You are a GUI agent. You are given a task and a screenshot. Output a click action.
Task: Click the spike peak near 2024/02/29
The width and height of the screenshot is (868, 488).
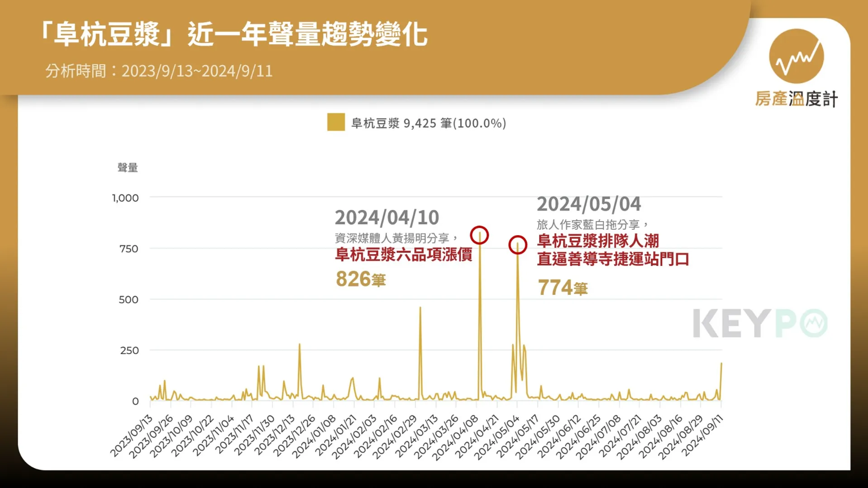point(420,308)
